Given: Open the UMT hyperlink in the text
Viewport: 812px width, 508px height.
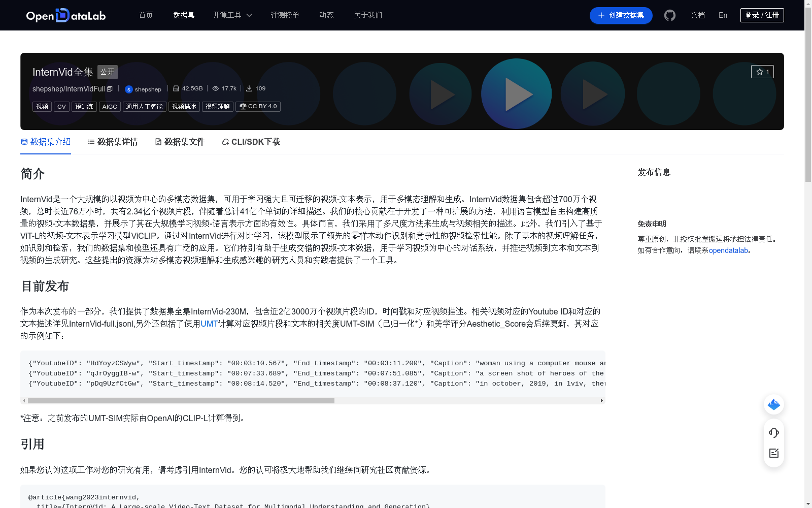Looking at the screenshot, I should pos(209,324).
